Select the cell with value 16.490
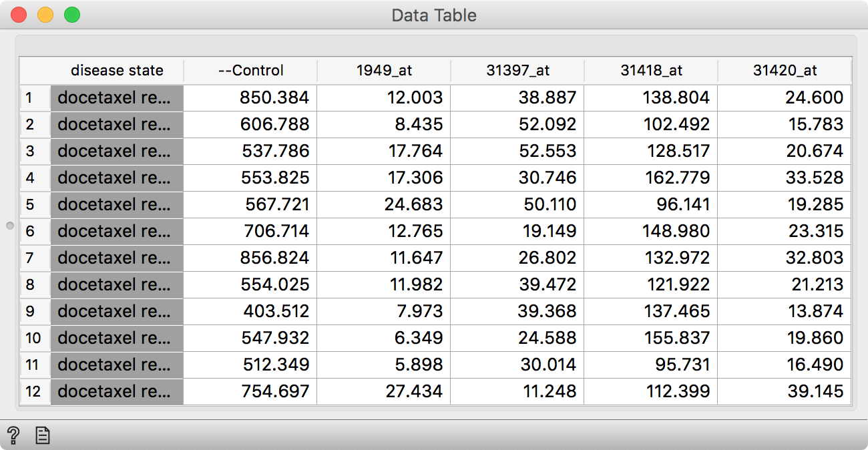The image size is (868, 450). (x=785, y=365)
